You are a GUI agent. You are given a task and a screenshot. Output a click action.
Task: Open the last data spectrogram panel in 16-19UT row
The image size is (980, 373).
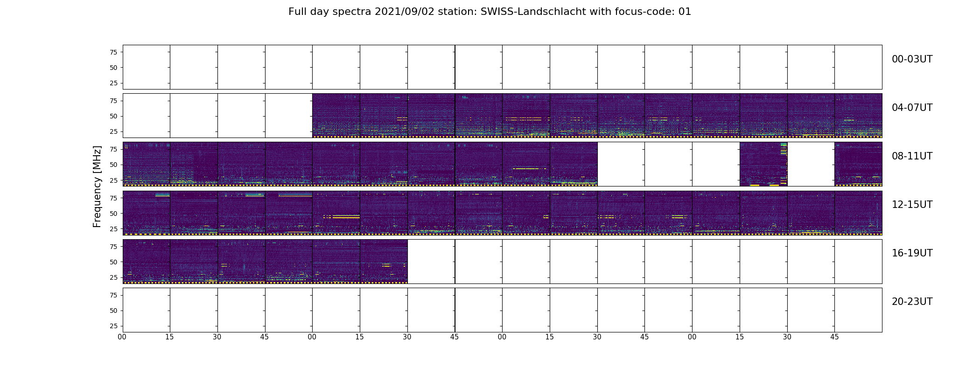[x=384, y=262]
